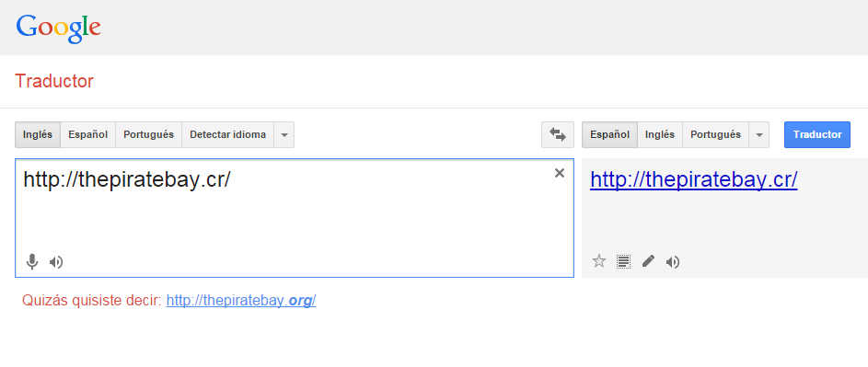Choose Español as source language

(x=88, y=134)
